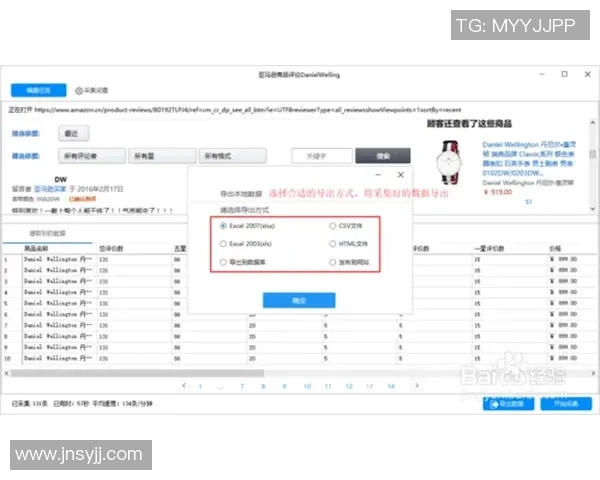Select row 10 Daniel Wellington entry

[58, 358]
